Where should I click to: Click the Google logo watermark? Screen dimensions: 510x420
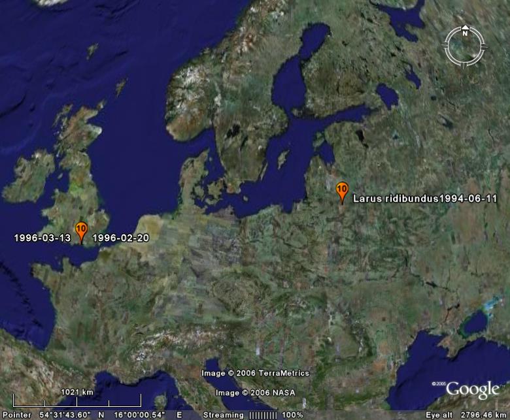pos(472,391)
